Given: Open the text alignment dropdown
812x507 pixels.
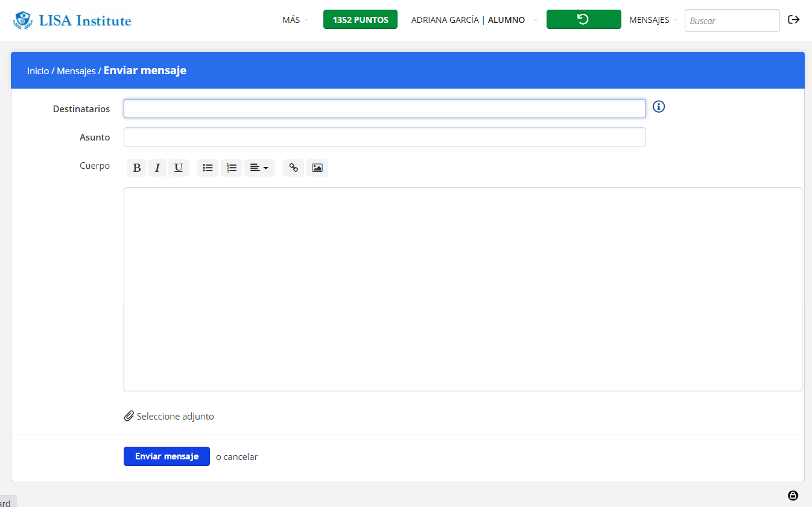Looking at the screenshot, I should (x=259, y=168).
